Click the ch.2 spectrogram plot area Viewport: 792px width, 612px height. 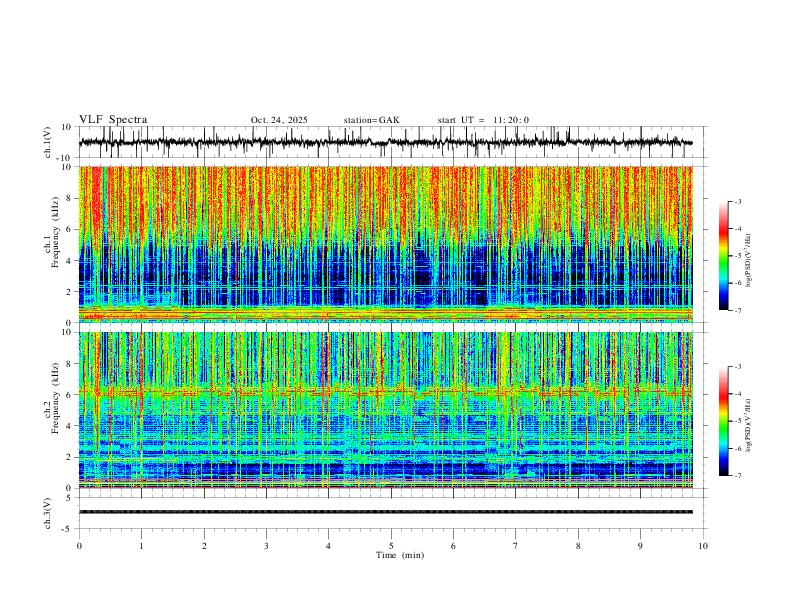[385, 410]
